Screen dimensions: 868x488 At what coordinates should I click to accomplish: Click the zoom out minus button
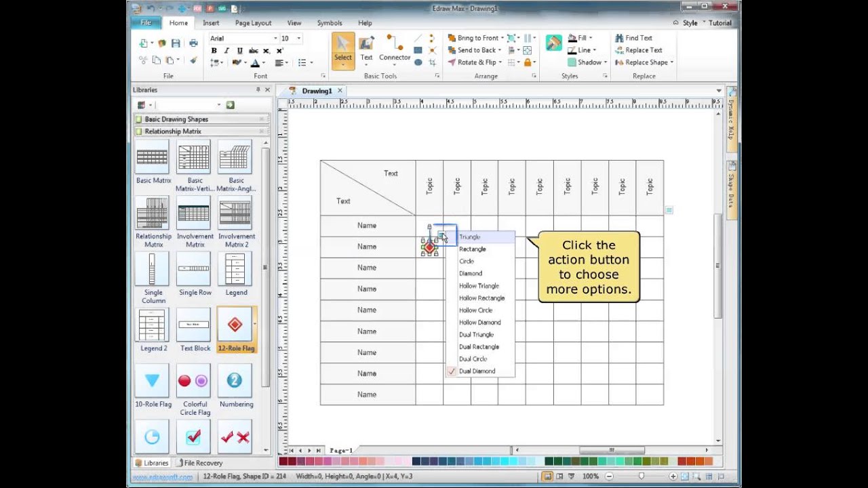[x=609, y=476]
